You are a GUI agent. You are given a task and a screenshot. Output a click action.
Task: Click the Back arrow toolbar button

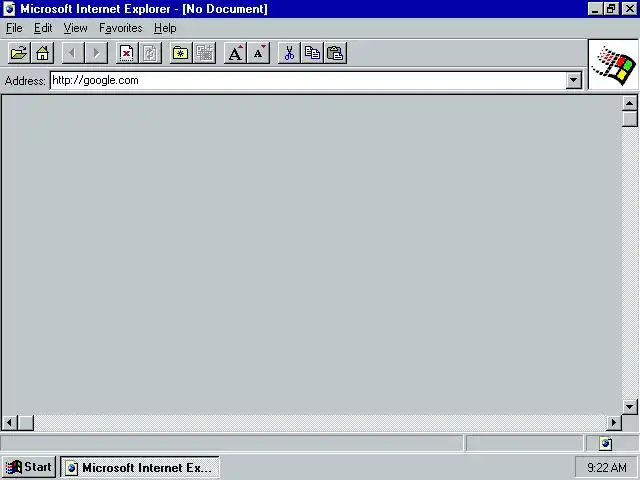73,53
